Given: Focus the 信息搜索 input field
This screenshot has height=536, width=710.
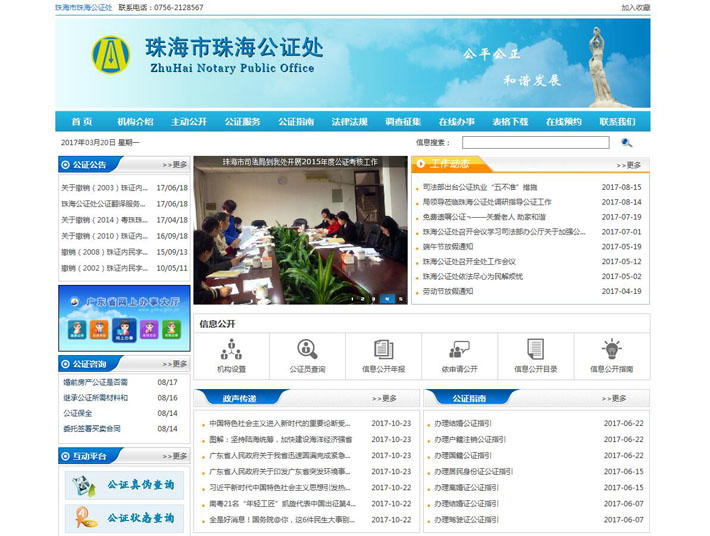Looking at the screenshot, I should 536,143.
